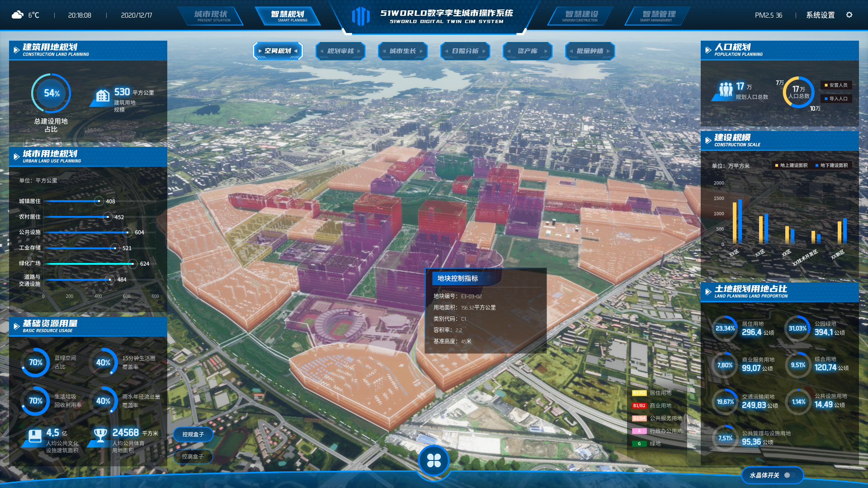Click the 绿化广场 slider handle at 624
The height and width of the screenshot is (488, 868).
[132, 263]
